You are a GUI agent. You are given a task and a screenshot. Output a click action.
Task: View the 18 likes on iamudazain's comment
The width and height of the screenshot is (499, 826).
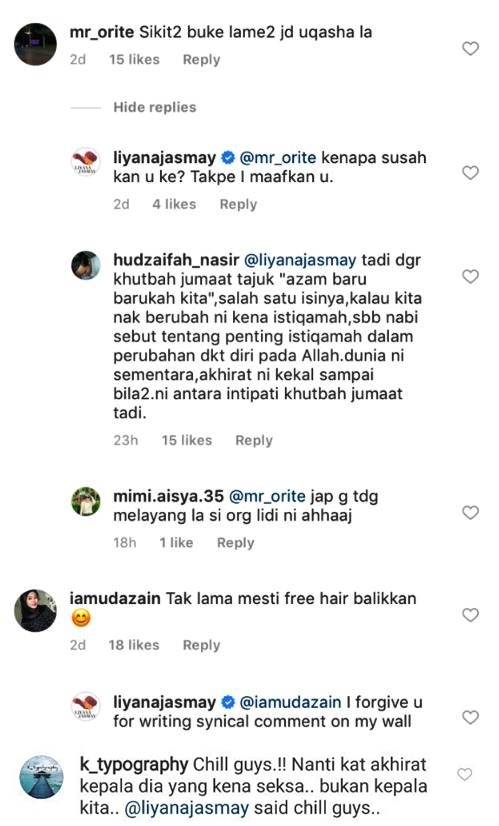click(134, 645)
